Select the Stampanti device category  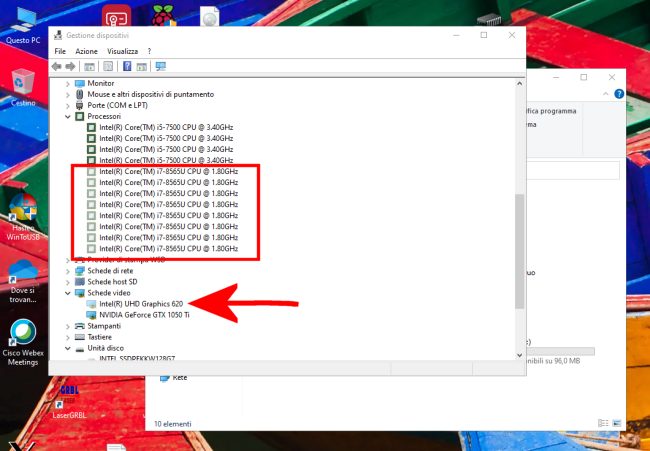click(105, 326)
